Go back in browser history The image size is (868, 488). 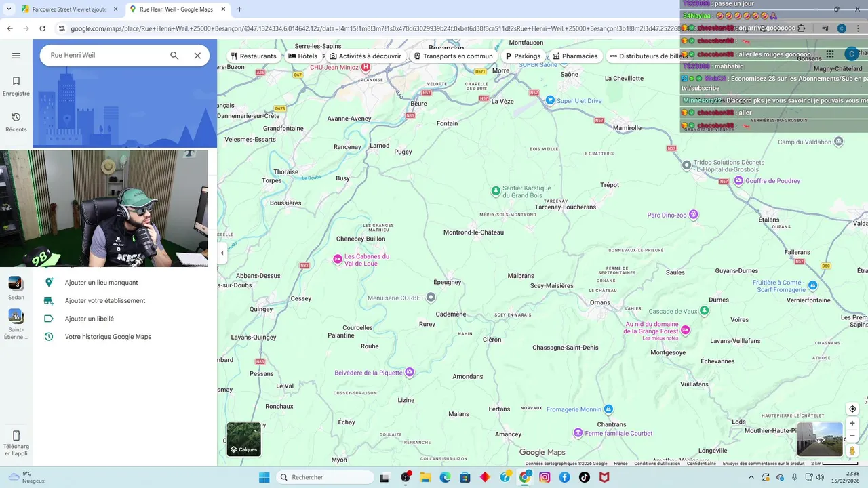tap(9, 28)
